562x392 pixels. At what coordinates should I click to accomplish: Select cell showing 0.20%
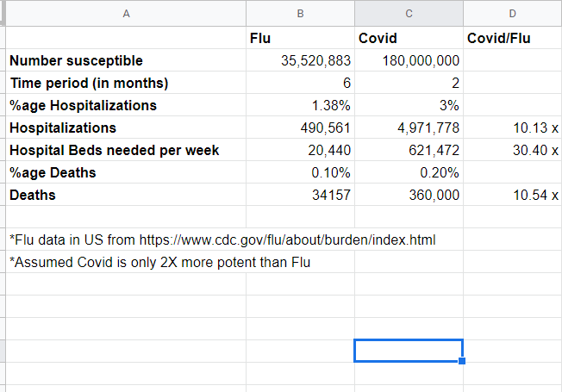pos(409,172)
